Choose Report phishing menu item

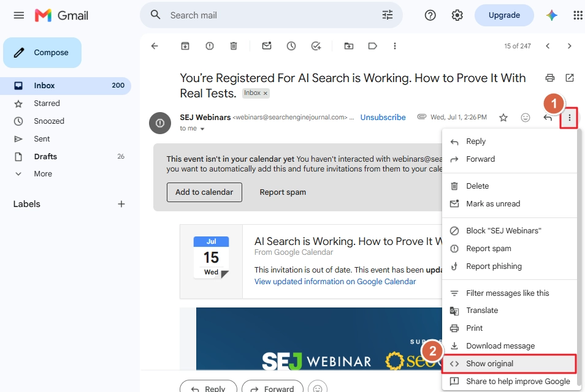click(x=509, y=266)
